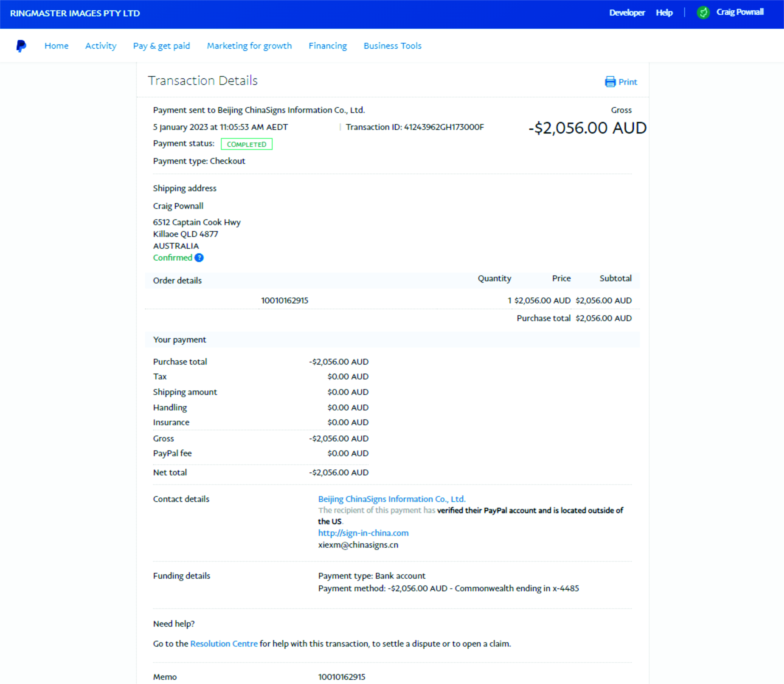The height and width of the screenshot is (684, 784).
Task: Click the COMPLETED payment status badge
Action: coord(246,144)
